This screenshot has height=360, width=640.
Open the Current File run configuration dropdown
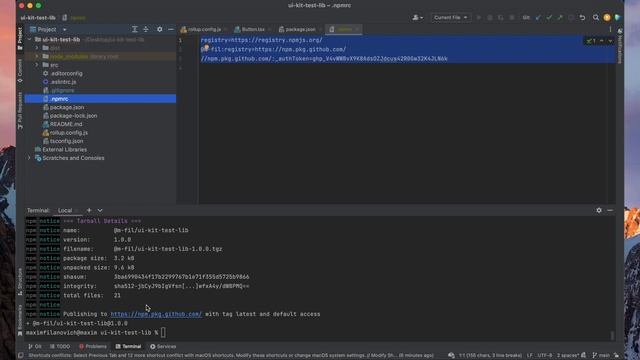pos(451,18)
